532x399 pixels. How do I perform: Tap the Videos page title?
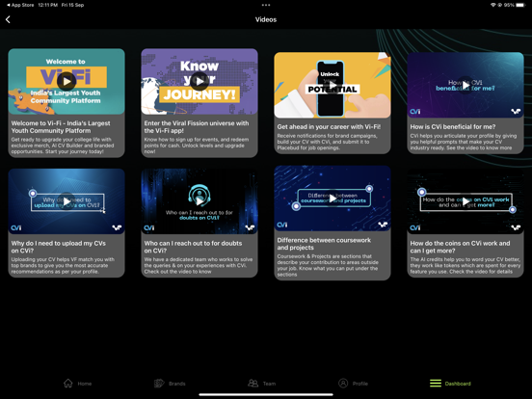coord(266,19)
